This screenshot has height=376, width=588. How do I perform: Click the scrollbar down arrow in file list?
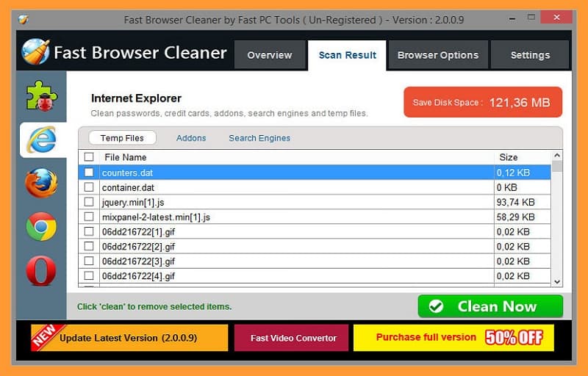556,281
